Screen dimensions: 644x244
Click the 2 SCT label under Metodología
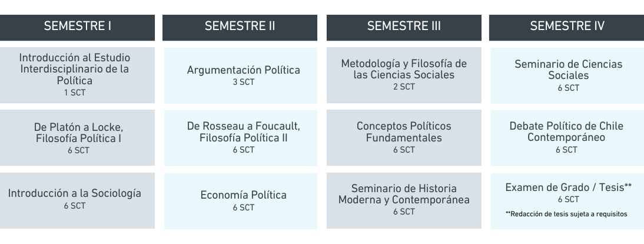click(x=404, y=87)
